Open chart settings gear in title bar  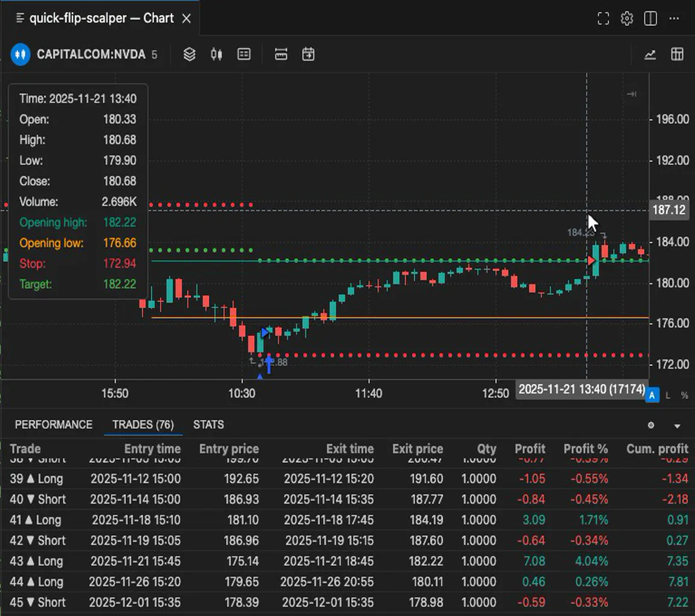click(x=627, y=19)
